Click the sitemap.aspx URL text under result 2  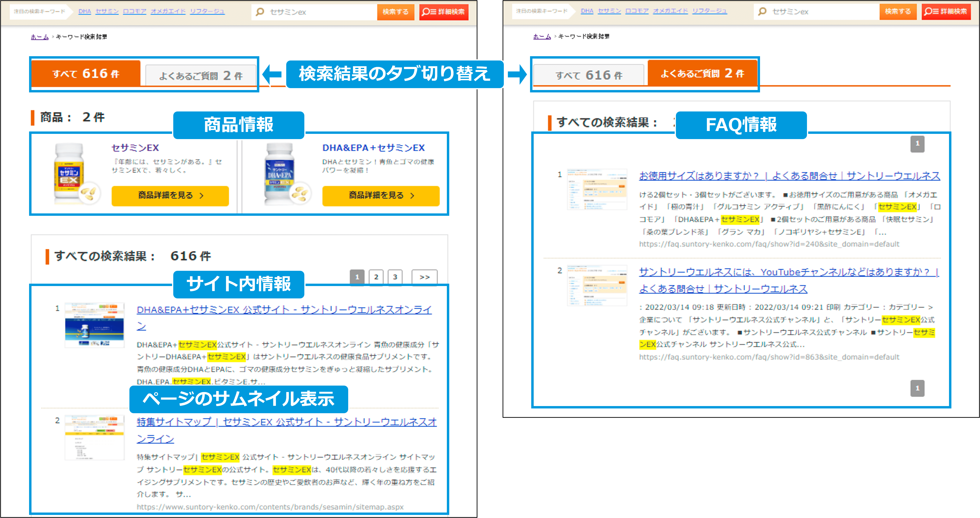pos(270,507)
